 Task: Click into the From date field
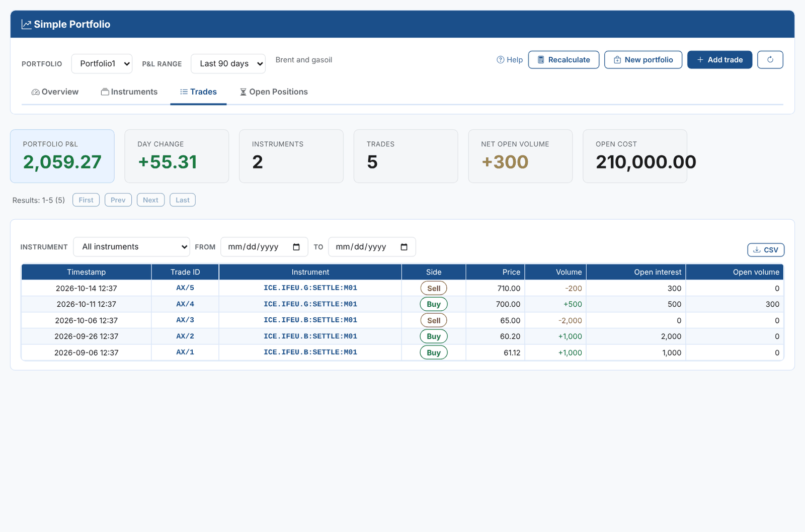tap(264, 247)
